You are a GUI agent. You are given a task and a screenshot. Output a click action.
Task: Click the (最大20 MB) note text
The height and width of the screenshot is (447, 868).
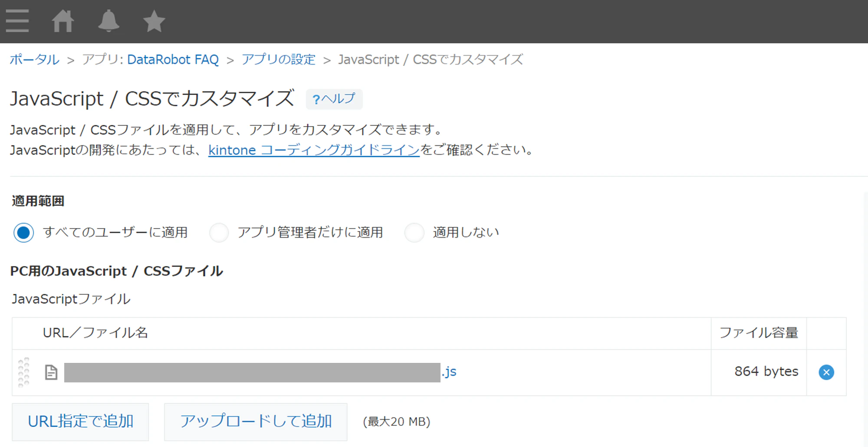click(397, 421)
